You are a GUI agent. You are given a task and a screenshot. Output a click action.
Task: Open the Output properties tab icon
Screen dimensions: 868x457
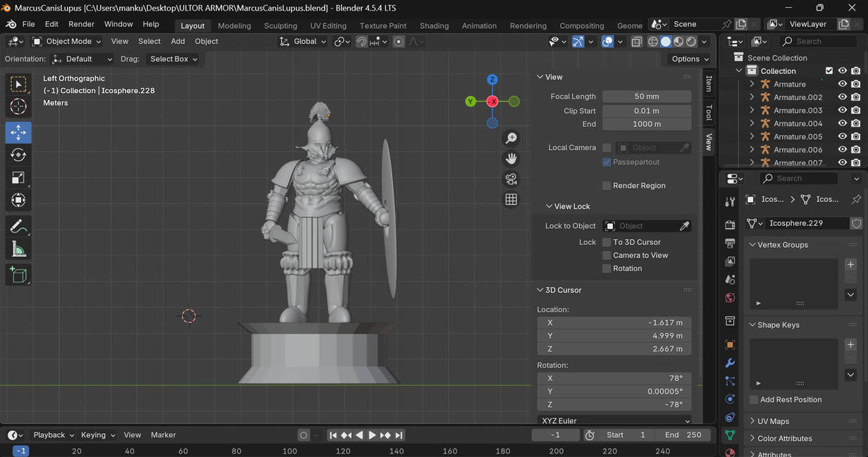point(730,243)
